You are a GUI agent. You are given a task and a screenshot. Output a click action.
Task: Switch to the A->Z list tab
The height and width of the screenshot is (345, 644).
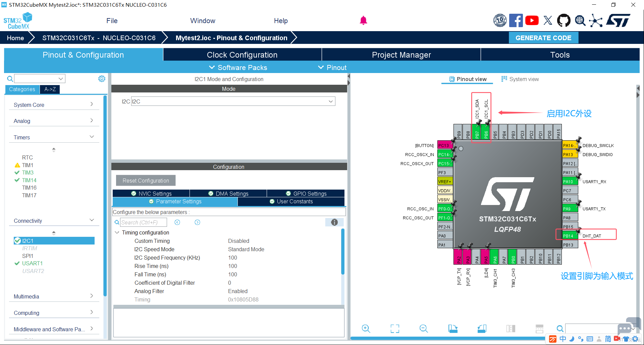50,89
